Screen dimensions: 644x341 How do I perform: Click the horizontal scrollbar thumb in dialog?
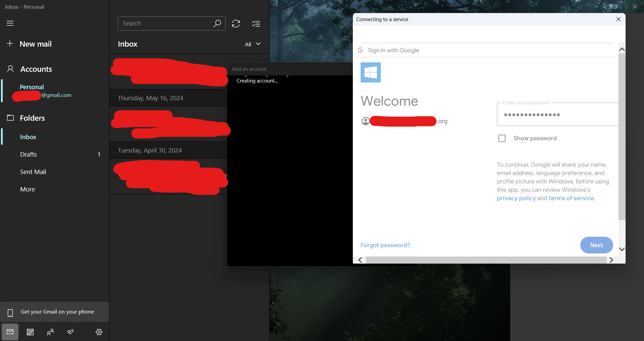(x=486, y=260)
